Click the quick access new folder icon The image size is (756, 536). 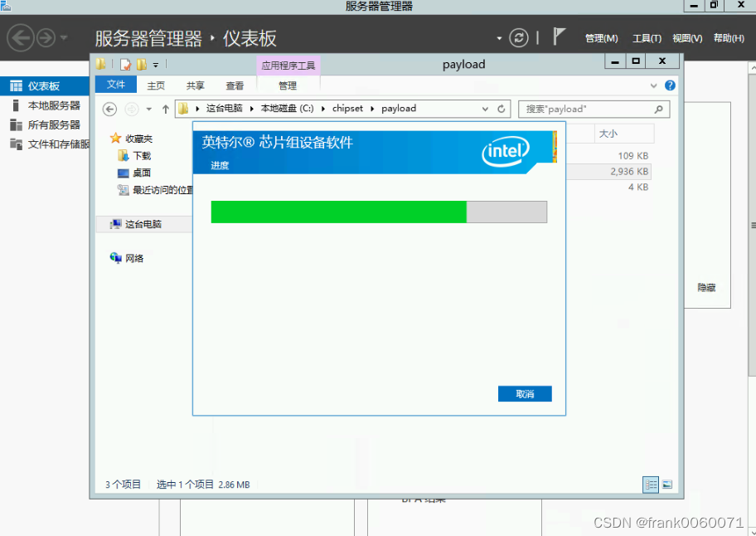[x=141, y=64]
